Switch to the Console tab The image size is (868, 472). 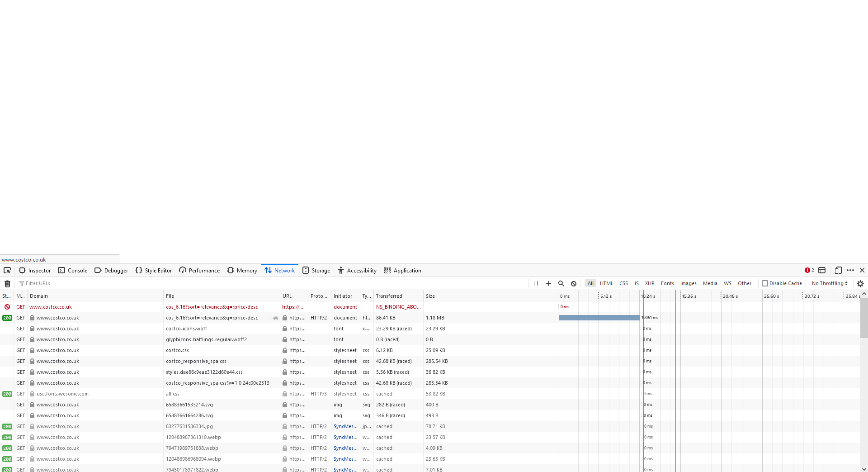[x=73, y=270]
